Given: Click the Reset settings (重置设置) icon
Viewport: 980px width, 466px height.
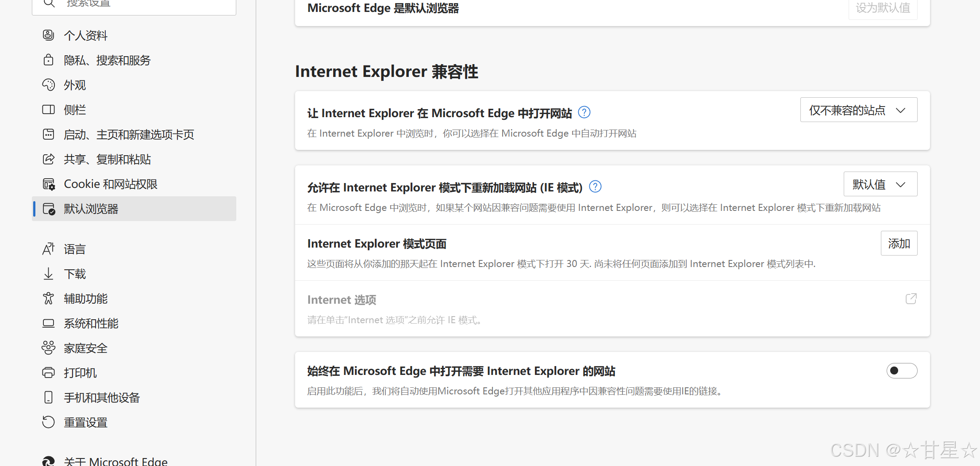Looking at the screenshot, I should point(49,422).
